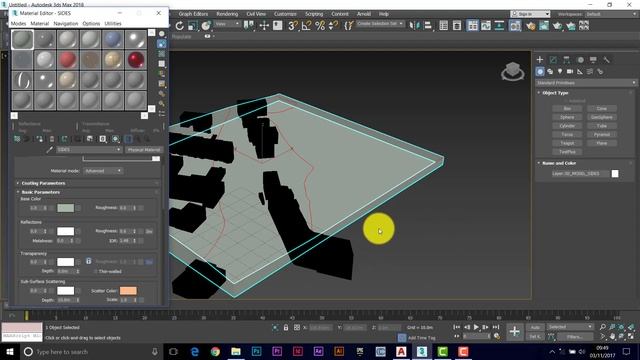Open the Sign In dropdown
This screenshot has width=640, height=360.
tap(530, 14)
